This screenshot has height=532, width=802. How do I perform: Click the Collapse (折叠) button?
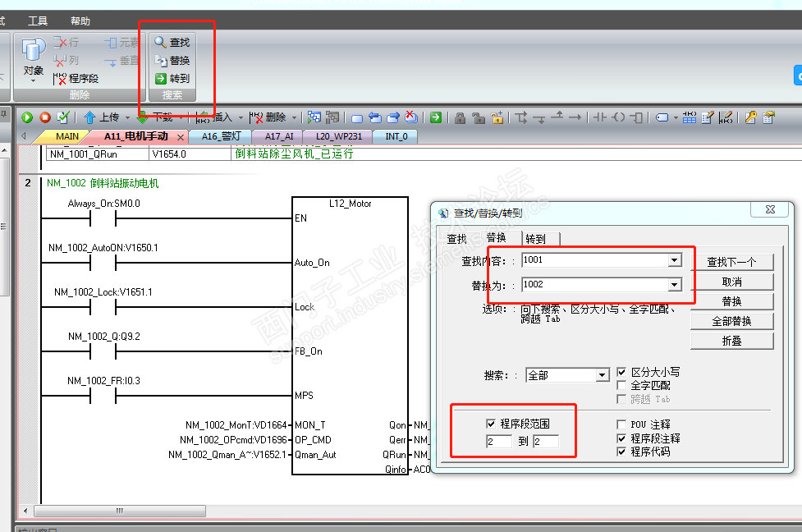pyautogui.click(x=731, y=341)
